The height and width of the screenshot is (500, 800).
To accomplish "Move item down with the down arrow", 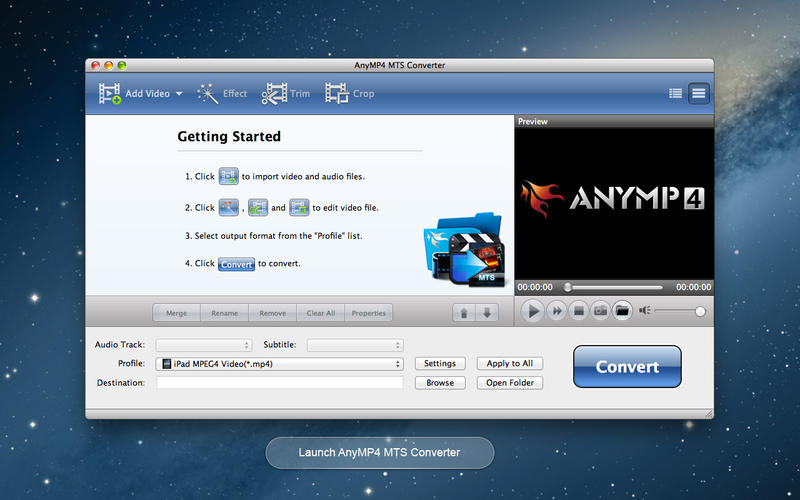I will coord(487,313).
